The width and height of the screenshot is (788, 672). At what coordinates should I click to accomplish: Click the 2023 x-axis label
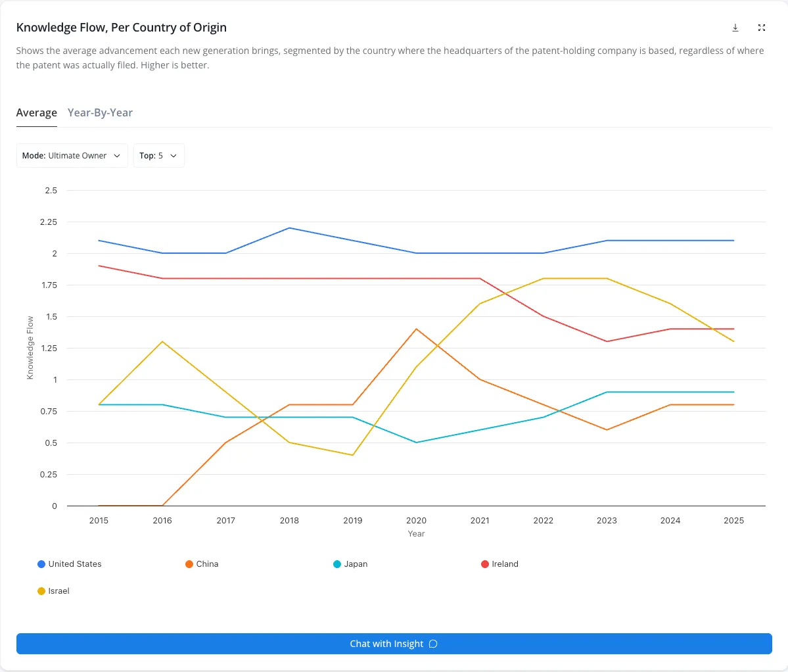(x=607, y=521)
